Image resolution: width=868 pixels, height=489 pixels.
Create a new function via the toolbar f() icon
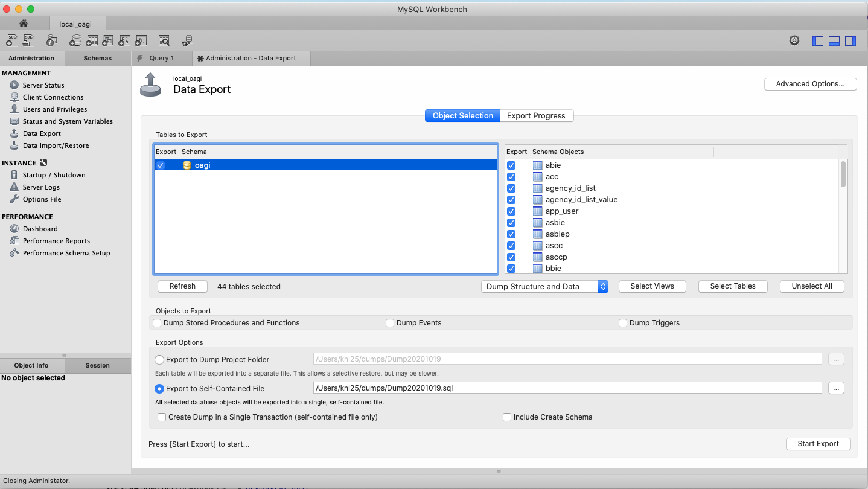click(x=141, y=40)
